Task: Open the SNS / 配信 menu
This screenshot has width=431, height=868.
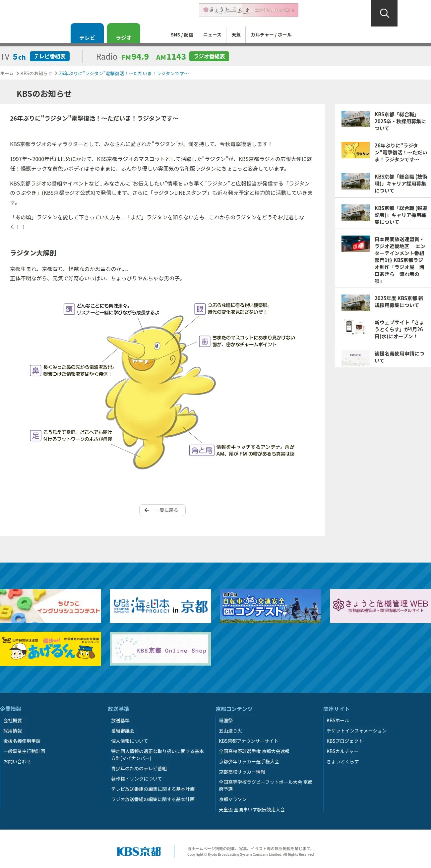Action: click(x=182, y=35)
